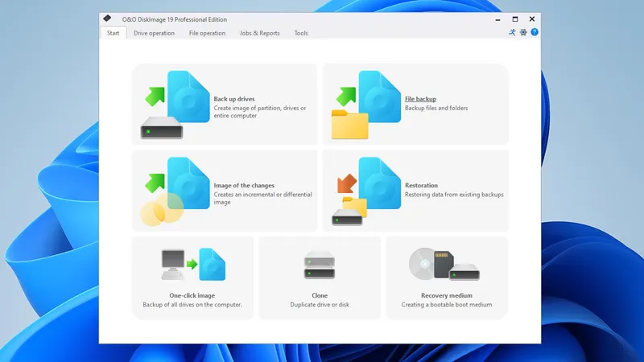Click the File backup folder icon
This screenshot has height=362, width=644.
point(362,105)
